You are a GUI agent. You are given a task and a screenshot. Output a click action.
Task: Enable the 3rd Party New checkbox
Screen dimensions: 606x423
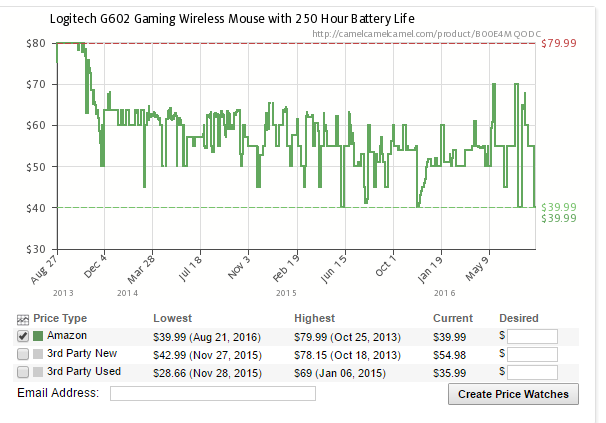point(23,354)
